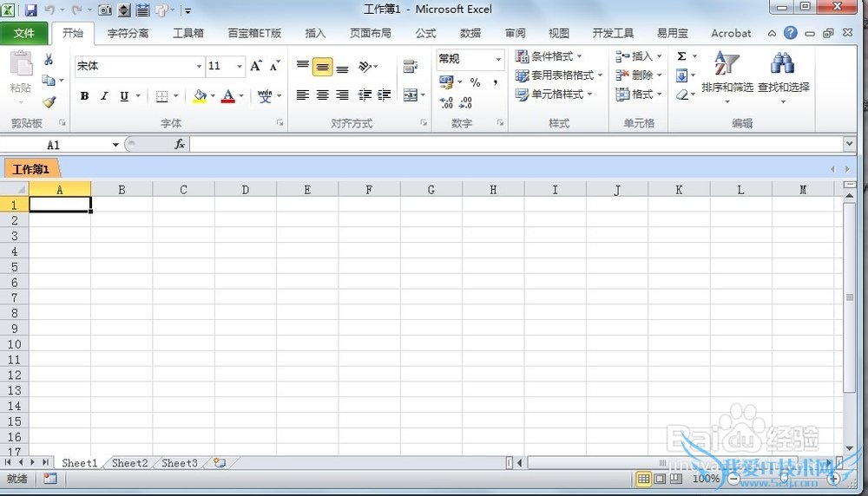Click the Undo arrow in quick access toolbar
The image size is (868, 496).
tap(49, 10)
